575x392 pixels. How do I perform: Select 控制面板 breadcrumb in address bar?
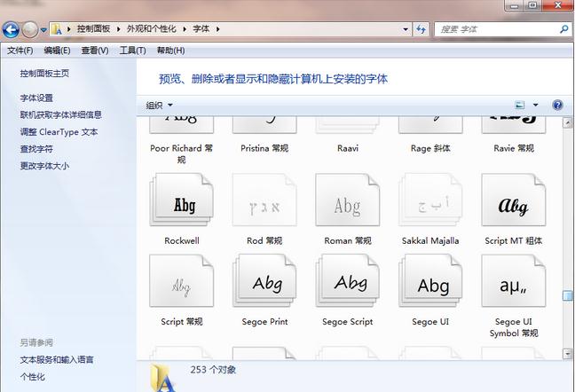pos(93,29)
